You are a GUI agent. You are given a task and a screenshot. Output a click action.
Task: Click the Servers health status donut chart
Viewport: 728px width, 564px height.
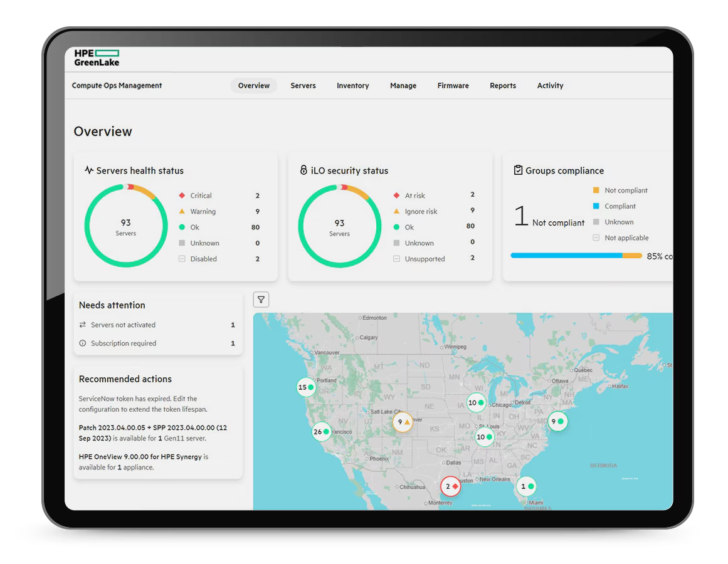tap(126, 226)
